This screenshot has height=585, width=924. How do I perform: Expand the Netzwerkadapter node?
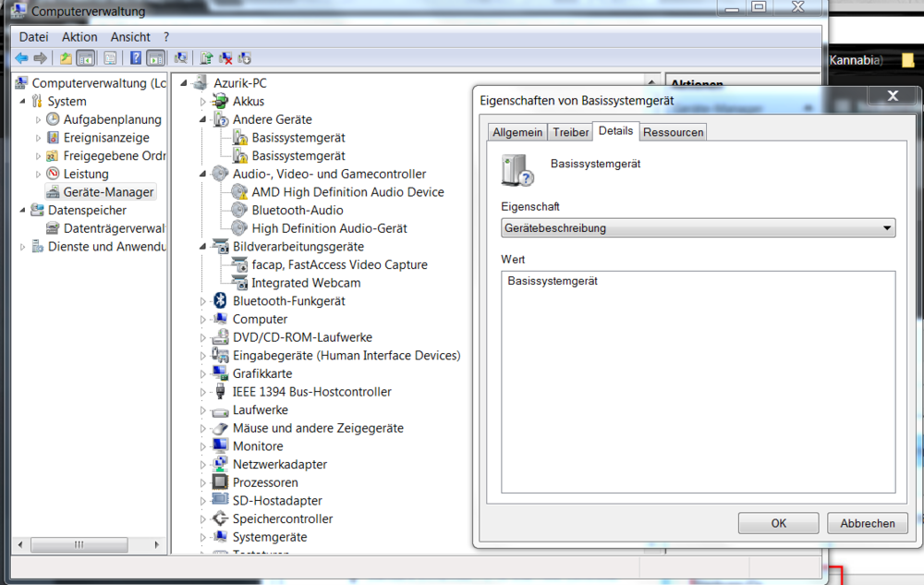click(x=203, y=465)
